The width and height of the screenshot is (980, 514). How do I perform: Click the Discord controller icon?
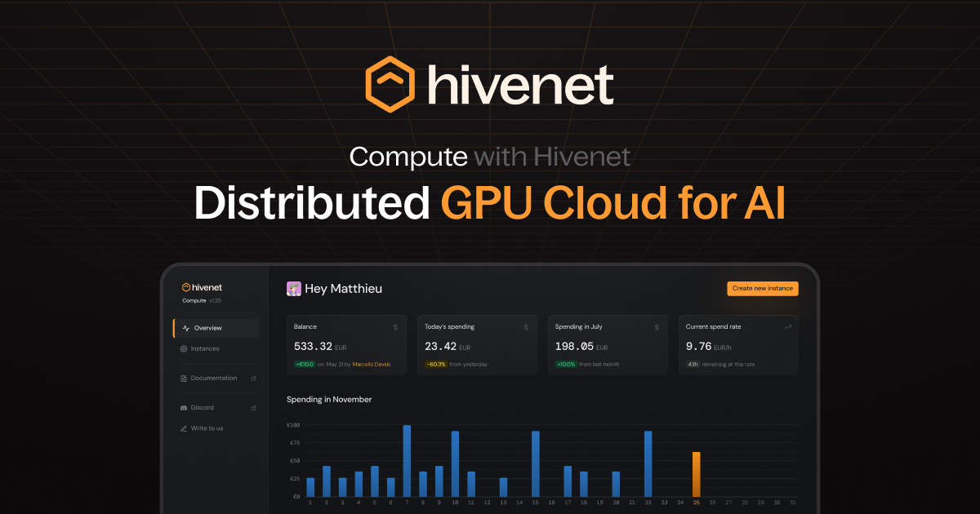pos(184,407)
